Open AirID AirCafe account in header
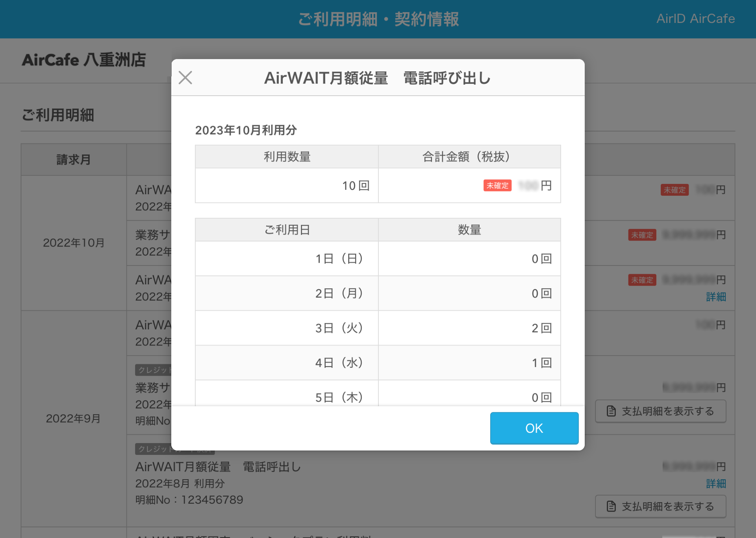 [x=695, y=19]
